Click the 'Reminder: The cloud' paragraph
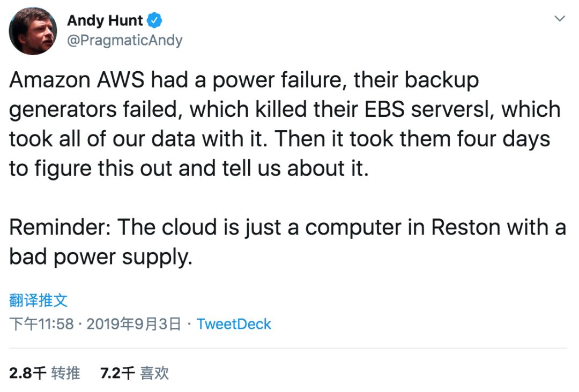The width and height of the screenshot is (579, 392). [288, 242]
